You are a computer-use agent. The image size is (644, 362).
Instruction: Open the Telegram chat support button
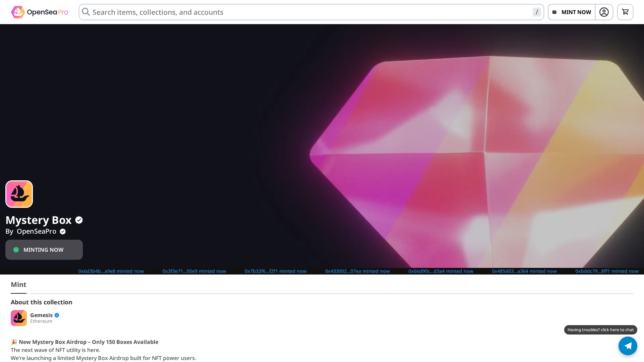click(x=628, y=346)
